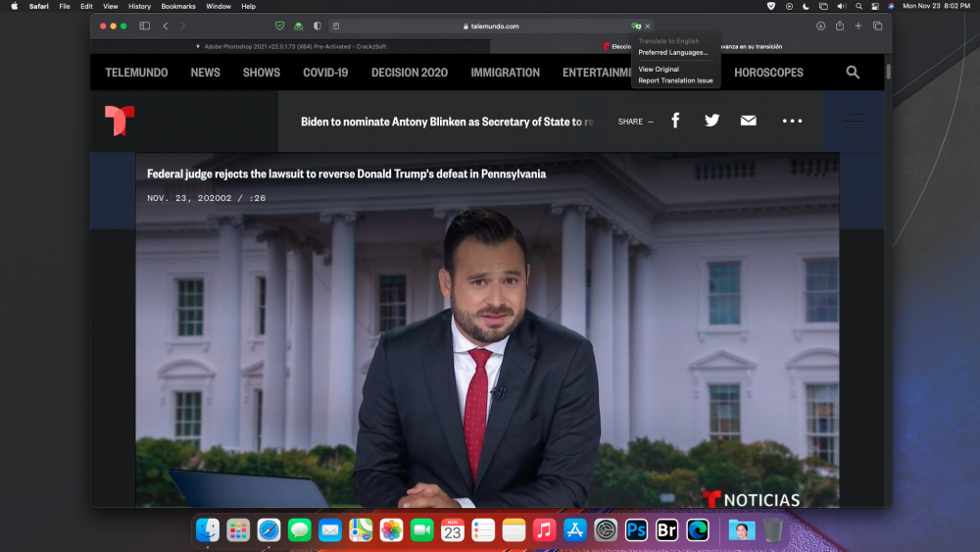Toggle Do Not Disturb moon icon
This screenshot has height=552, width=980.
point(807,6)
